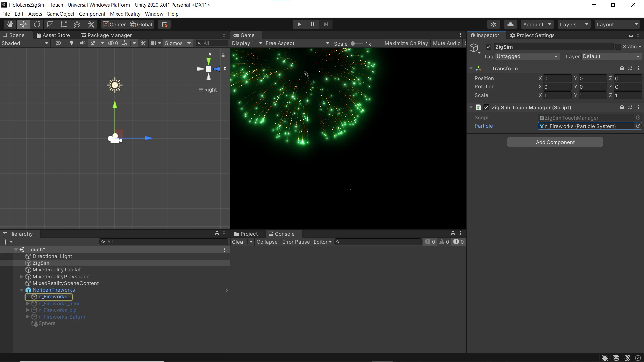Enable the Static checkbox
This screenshot has height=362, width=644.
click(x=618, y=47)
